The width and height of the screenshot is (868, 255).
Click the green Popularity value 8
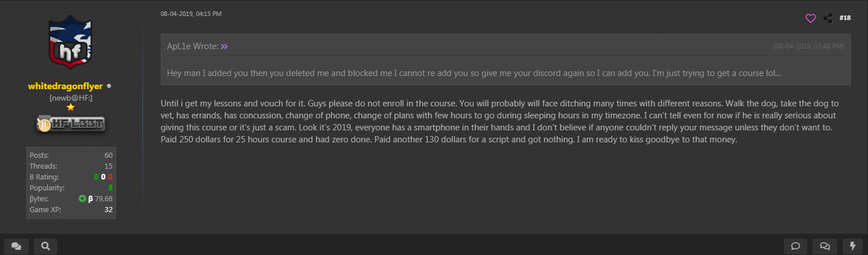click(x=110, y=188)
